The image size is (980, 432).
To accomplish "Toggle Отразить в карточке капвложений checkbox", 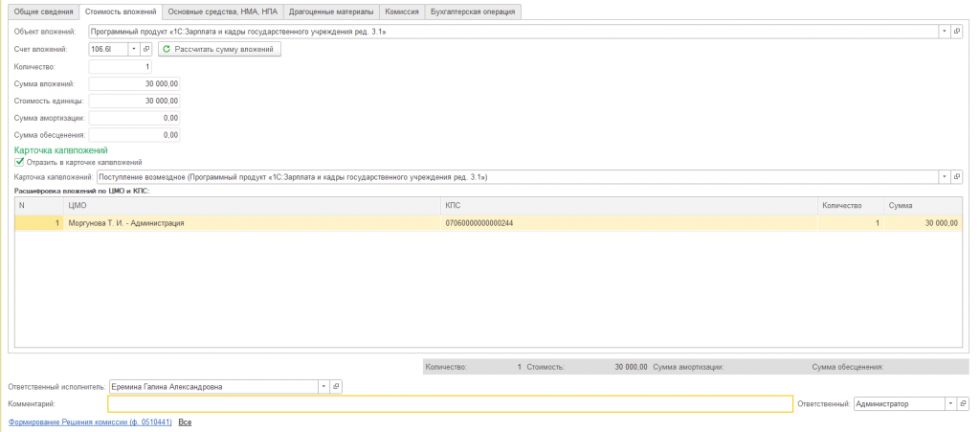I will tap(19, 162).
